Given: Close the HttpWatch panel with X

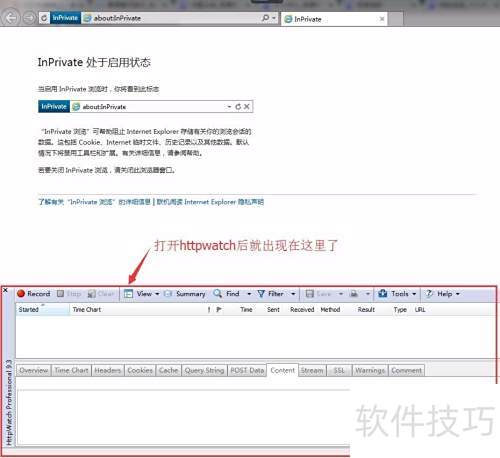Looking at the screenshot, I should click(5, 290).
